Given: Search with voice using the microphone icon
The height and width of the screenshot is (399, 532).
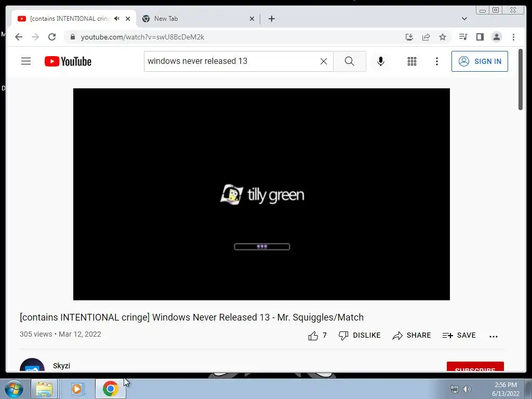Looking at the screenshot, I should coord(381,61).
